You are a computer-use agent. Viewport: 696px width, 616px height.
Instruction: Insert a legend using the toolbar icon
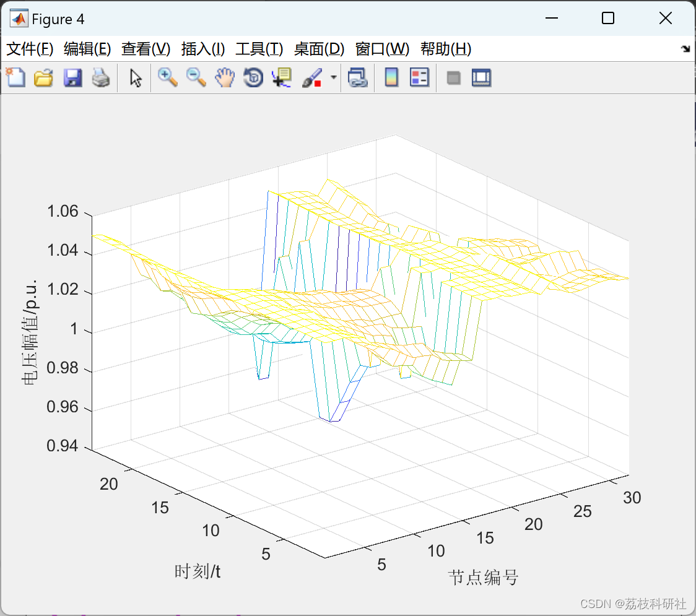click(x=419, y=77)
